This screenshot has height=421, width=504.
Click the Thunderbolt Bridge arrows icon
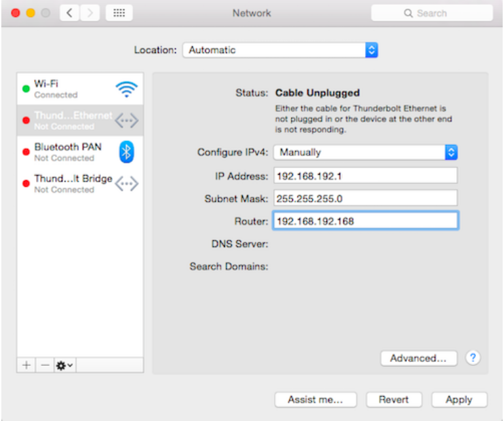click(126, 184)
